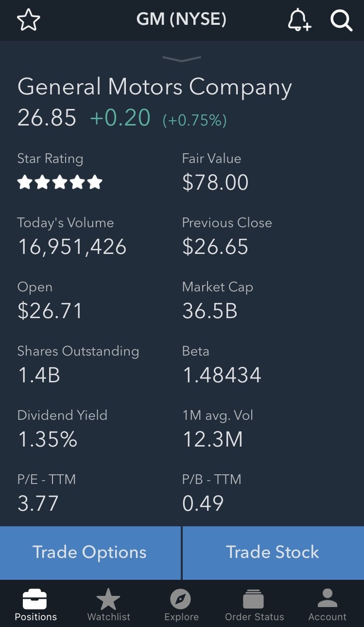The width and height of the screenshot is (364, 627).
Task: Open the Explore compass icon
Action: (x=181, y=600)
